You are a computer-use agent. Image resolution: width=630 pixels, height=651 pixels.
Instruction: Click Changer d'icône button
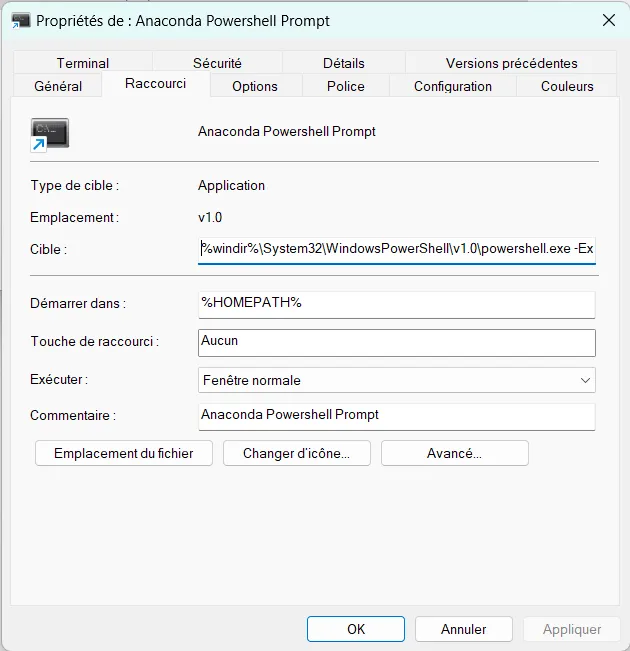pos(297,453)
